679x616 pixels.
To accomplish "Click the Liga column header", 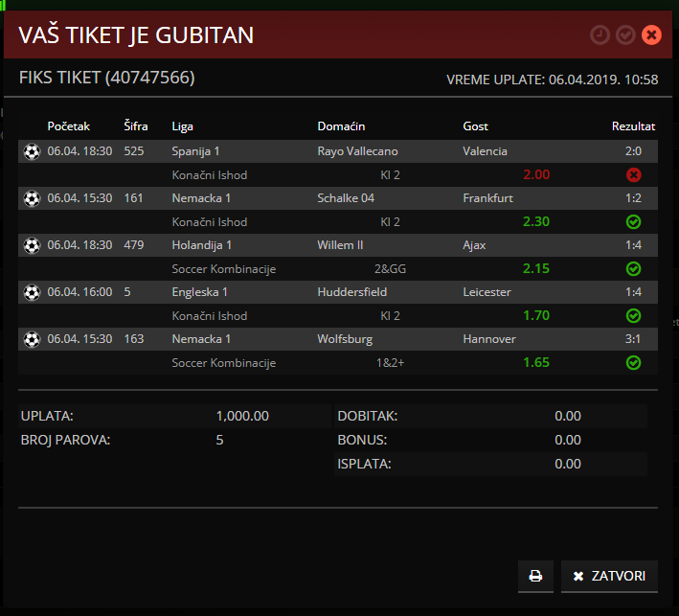I will pos(182,126).
